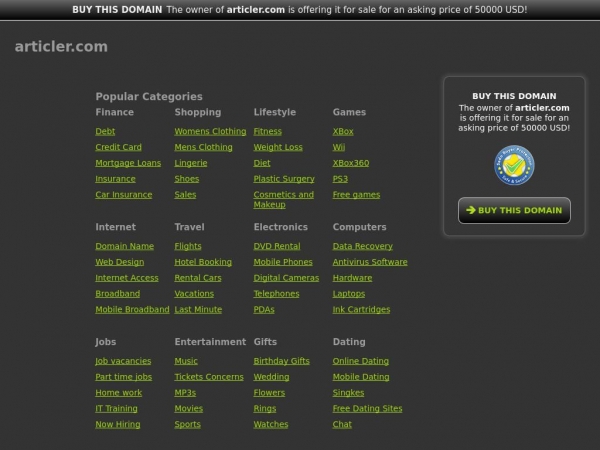The image size is (600, 450).
Task: Visit the Watches link
Action: [271, 424]
